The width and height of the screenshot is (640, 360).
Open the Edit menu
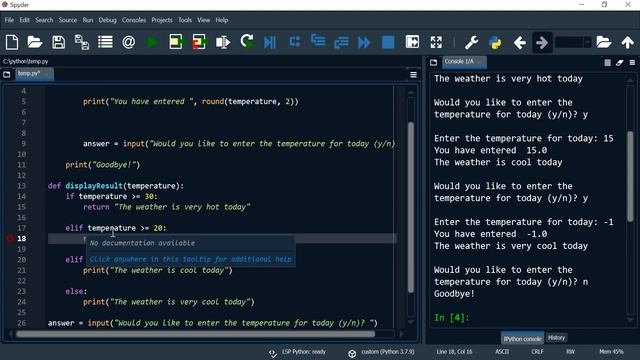[x=24, y=20]
